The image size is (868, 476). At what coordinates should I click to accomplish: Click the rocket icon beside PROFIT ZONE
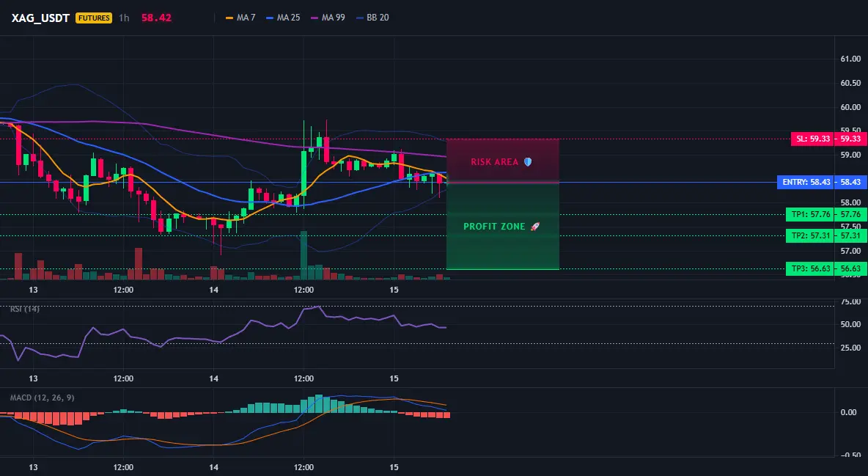pyautogui.click(x=534, y=226)
